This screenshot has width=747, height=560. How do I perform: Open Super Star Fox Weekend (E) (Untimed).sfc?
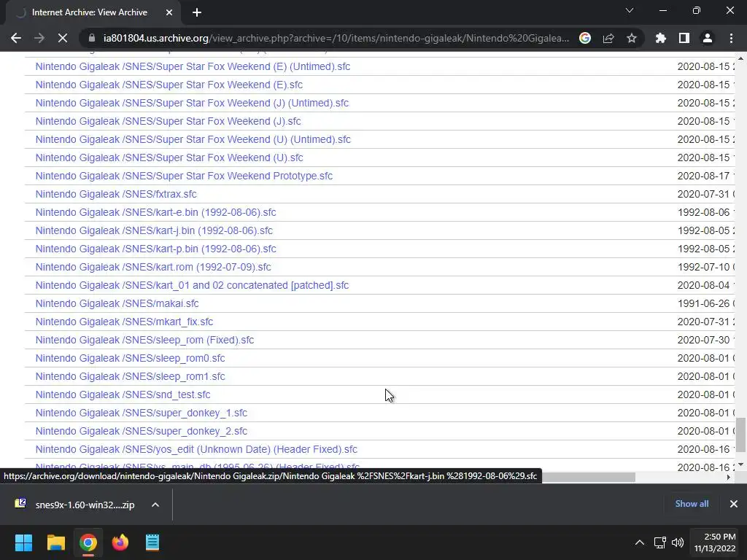[x=193, y=66]
